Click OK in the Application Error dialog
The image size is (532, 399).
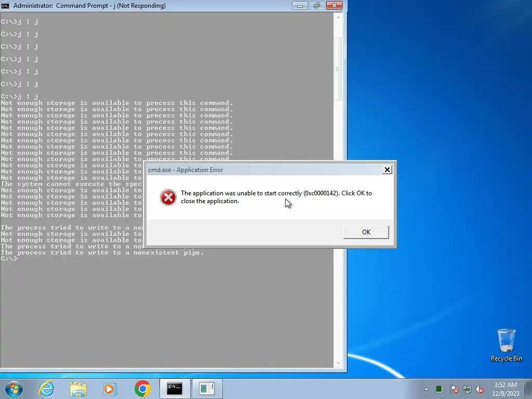coord(366,232)
